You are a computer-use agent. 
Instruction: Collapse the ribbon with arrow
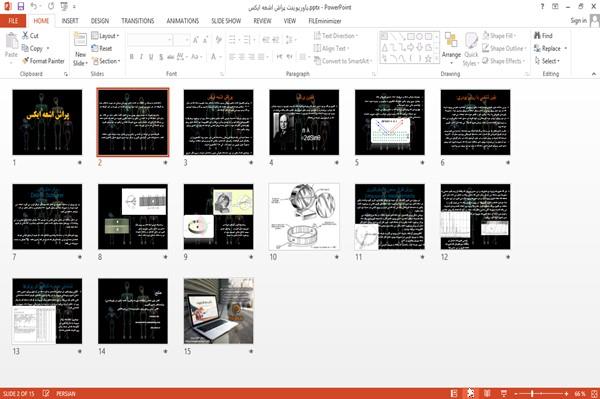coord(594,74)
